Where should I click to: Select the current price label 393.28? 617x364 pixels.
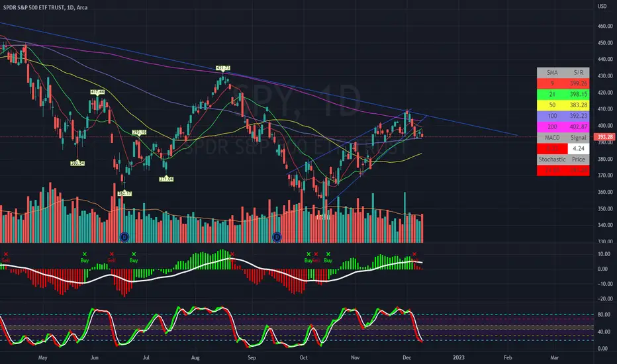pyautogui.click(x=605, y=137)
